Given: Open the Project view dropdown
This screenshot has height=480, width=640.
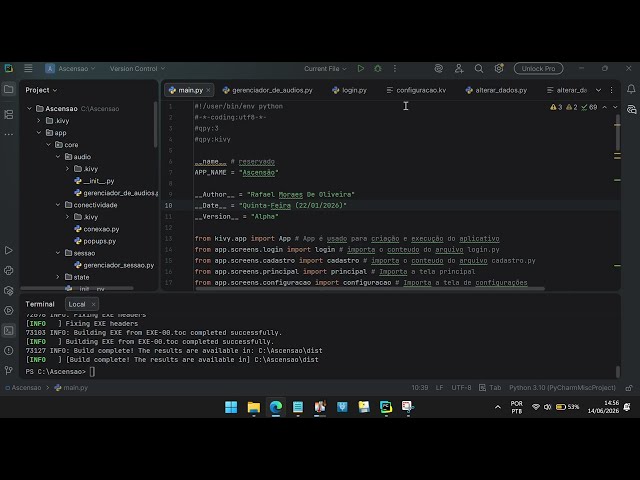Looking at the screenshot, I should [x=41, y=90].
